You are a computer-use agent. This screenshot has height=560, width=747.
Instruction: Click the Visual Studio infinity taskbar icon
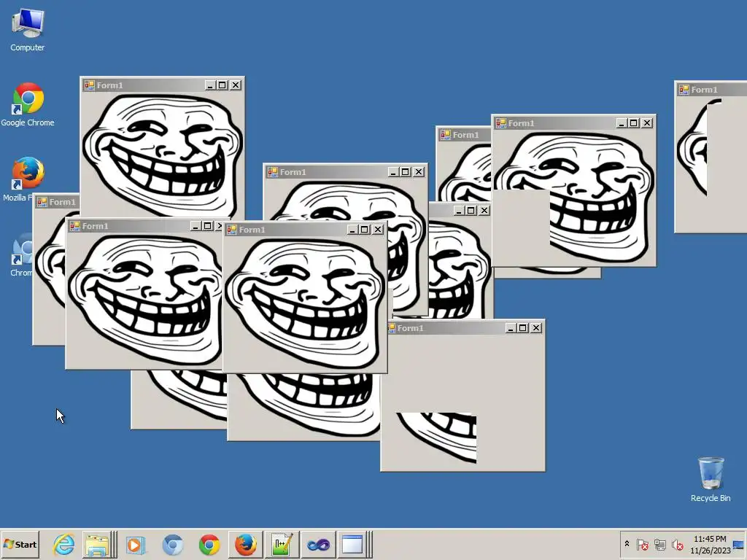(x=318, y=544)
